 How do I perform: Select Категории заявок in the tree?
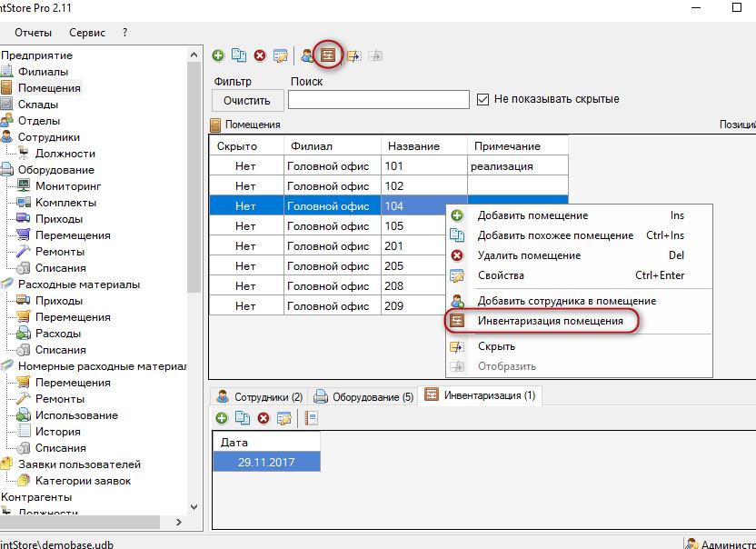coord(83,481)
